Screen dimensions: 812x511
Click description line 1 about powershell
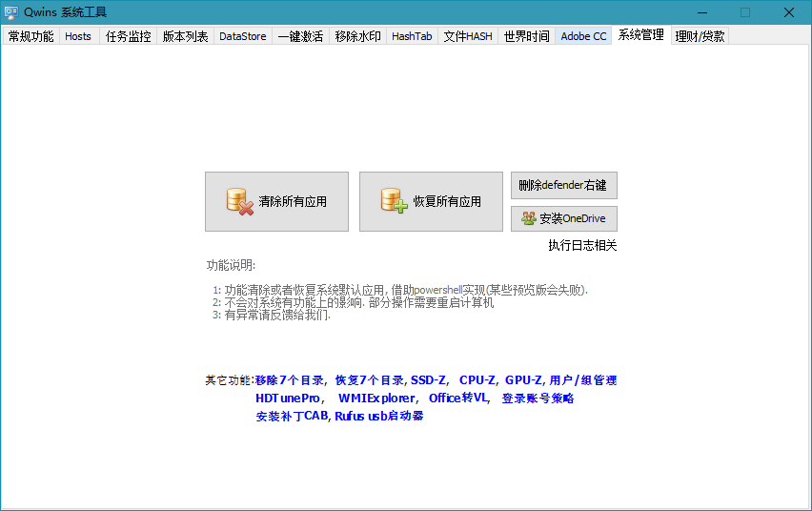(400, 290)
